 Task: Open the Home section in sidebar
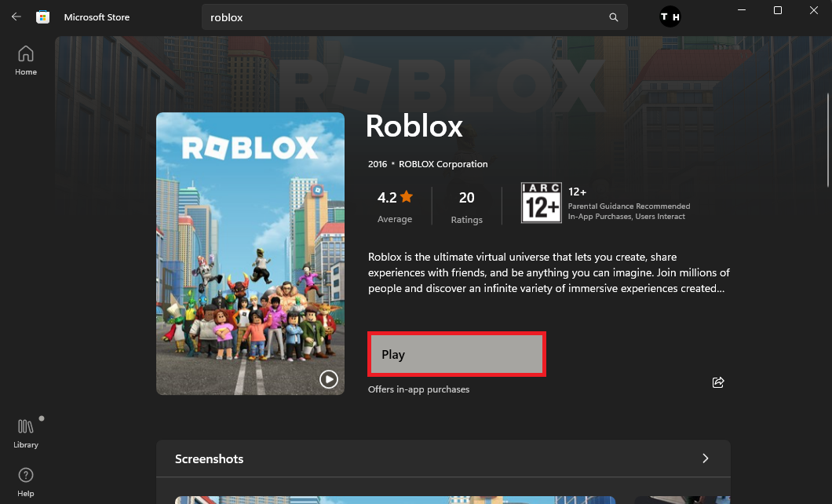[x=26, y=60]
